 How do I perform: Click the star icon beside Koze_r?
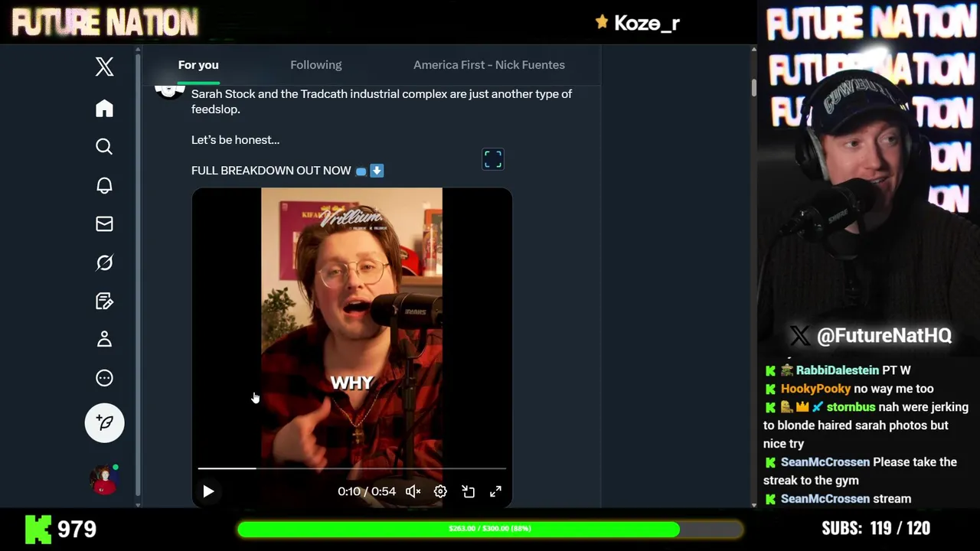[602, 22]
